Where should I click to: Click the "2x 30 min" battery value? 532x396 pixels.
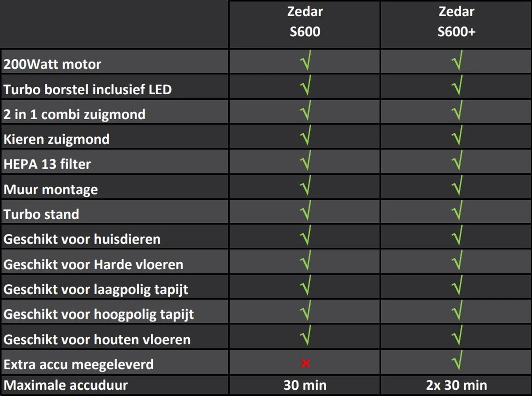pos(456,385)
